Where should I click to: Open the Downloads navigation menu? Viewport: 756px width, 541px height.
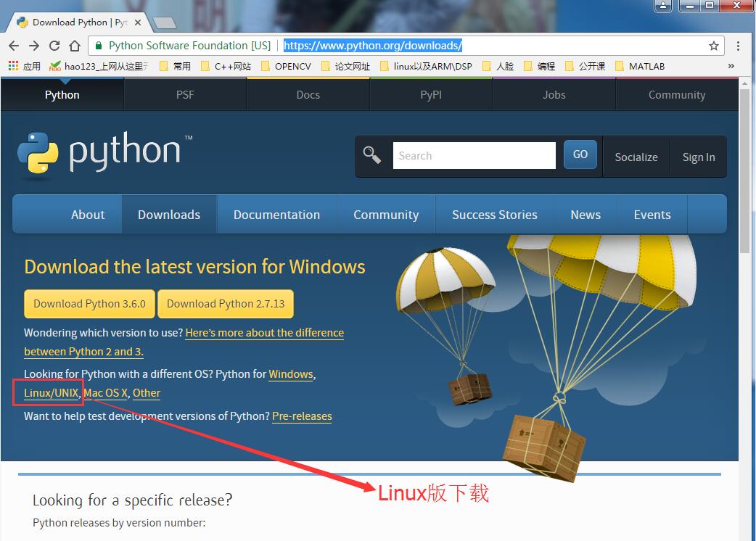(x=169, y=215)
